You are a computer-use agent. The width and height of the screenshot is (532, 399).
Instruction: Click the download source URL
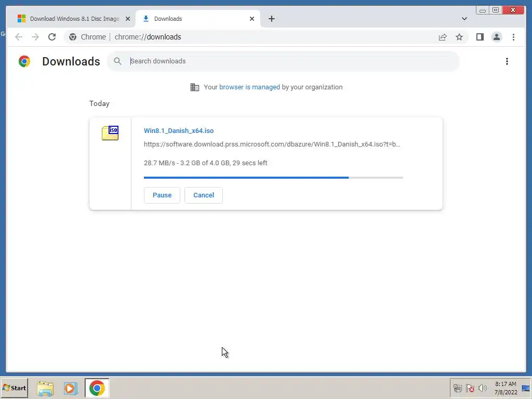(272, 144)
